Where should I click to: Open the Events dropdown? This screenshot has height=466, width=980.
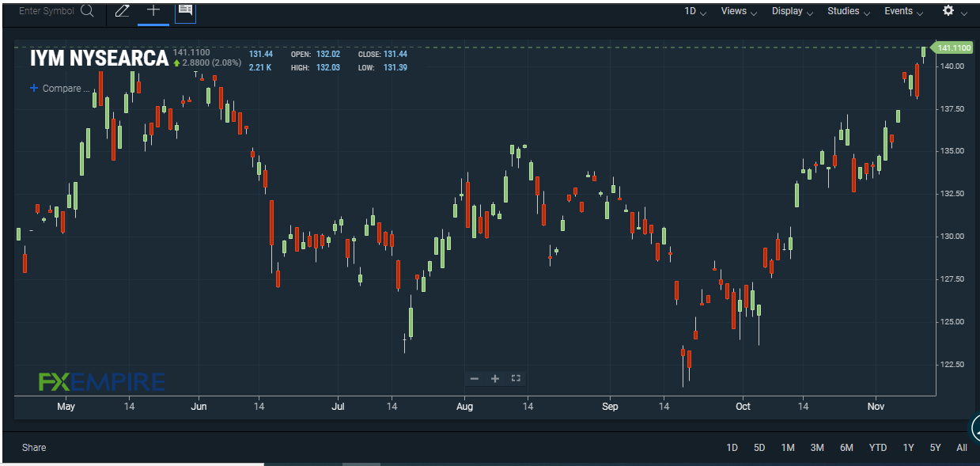898,11
